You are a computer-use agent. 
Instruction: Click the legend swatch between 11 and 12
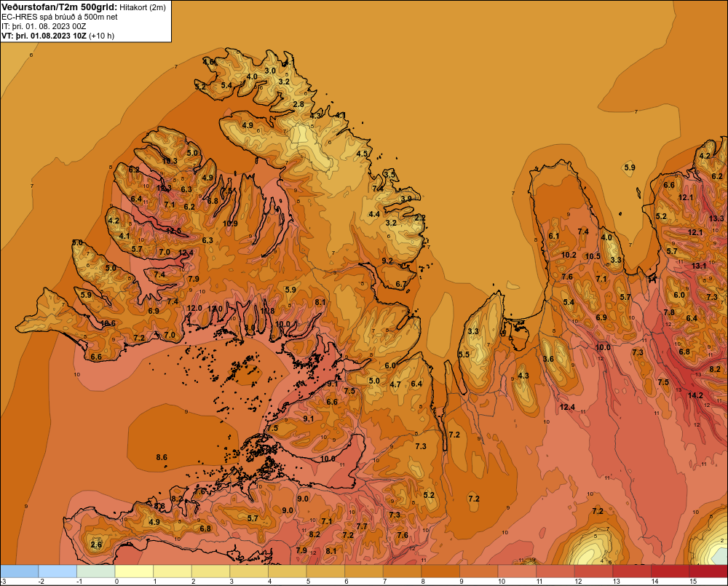(x=555, y=571)
